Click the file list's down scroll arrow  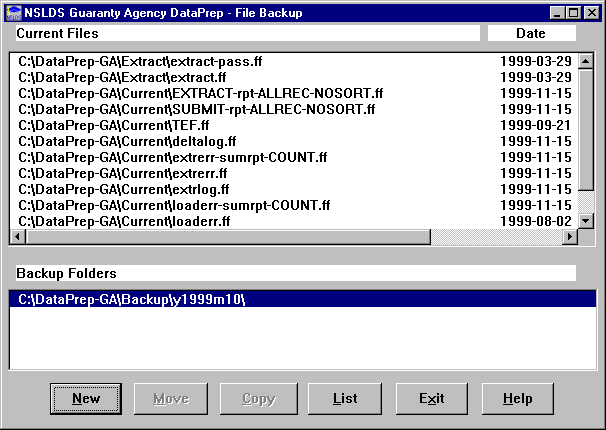click(586, 221)
